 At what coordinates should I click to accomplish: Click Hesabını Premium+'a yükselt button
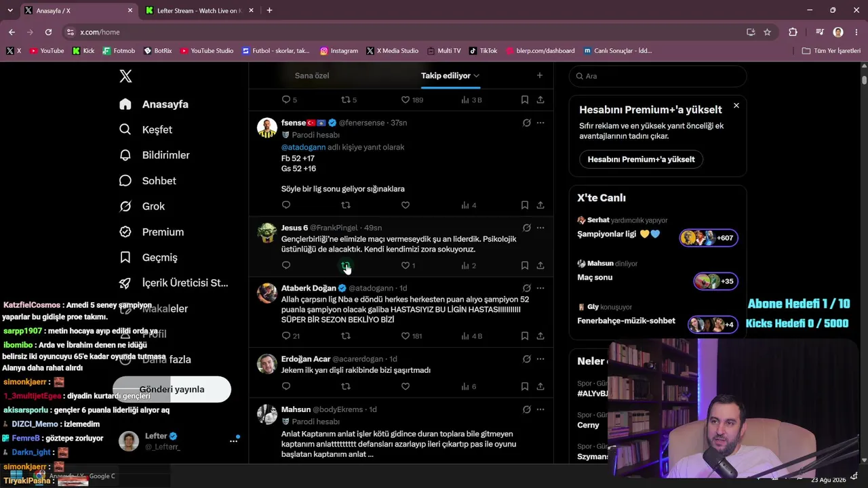coord(641,159)
